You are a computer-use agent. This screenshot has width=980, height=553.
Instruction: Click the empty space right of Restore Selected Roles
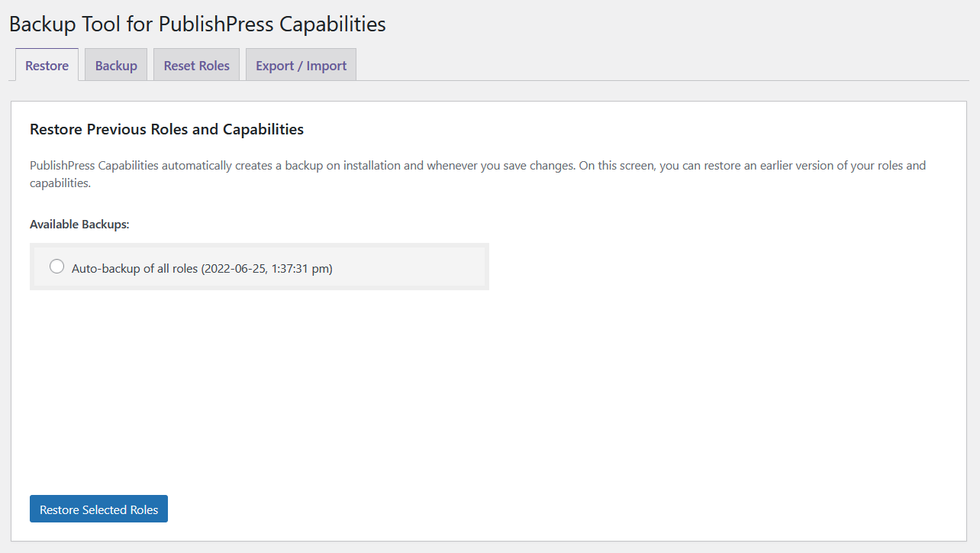[534, 509]
